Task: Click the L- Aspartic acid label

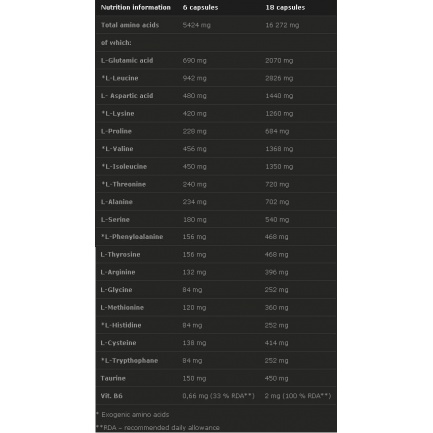Action: tap(127, 96)
